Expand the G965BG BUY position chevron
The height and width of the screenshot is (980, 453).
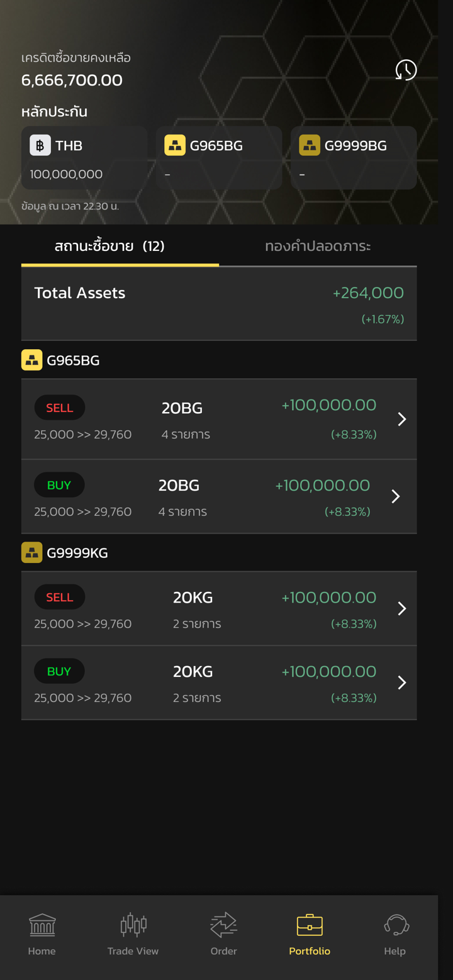396,496
